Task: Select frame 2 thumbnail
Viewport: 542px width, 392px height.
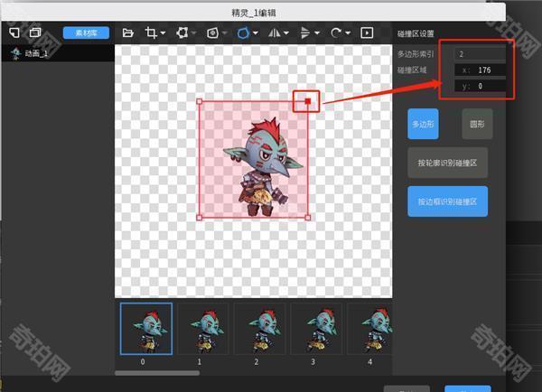Action: pos(260,329)
